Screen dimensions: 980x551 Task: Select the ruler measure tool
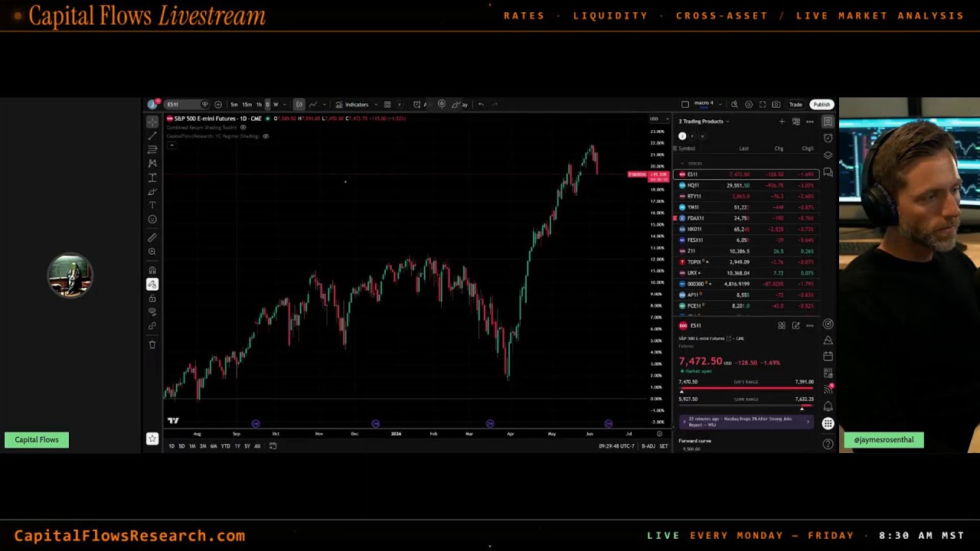152,238
